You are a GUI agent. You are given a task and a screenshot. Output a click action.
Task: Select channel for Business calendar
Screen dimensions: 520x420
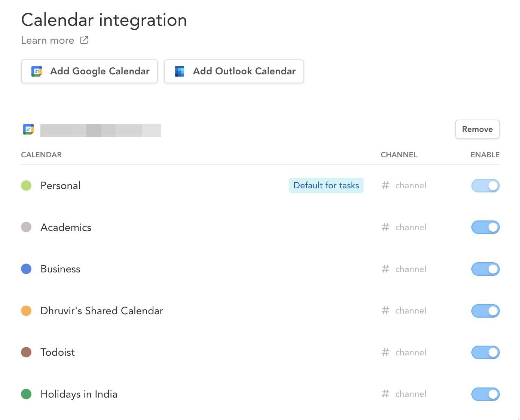[x=404, y=269]
